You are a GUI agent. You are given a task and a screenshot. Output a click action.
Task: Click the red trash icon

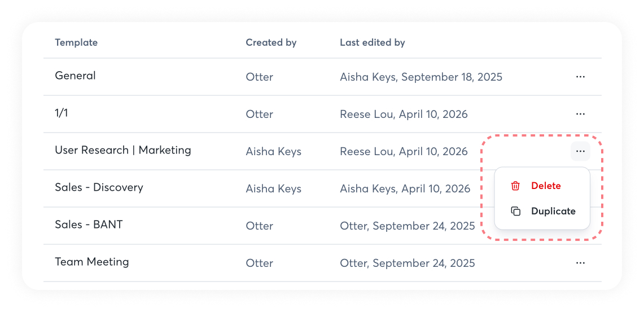(515, 186)
